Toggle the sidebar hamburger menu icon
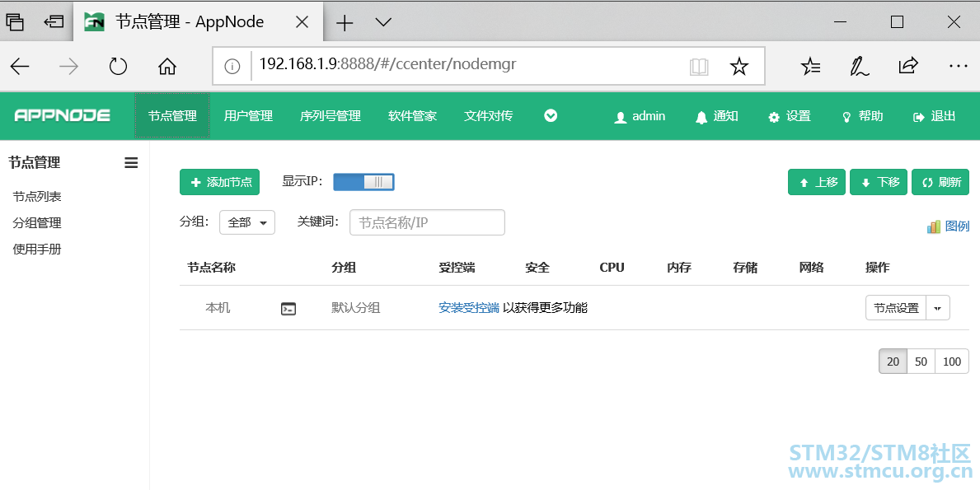Viewport: 980px width, 490px height. [x=131, y=163]
